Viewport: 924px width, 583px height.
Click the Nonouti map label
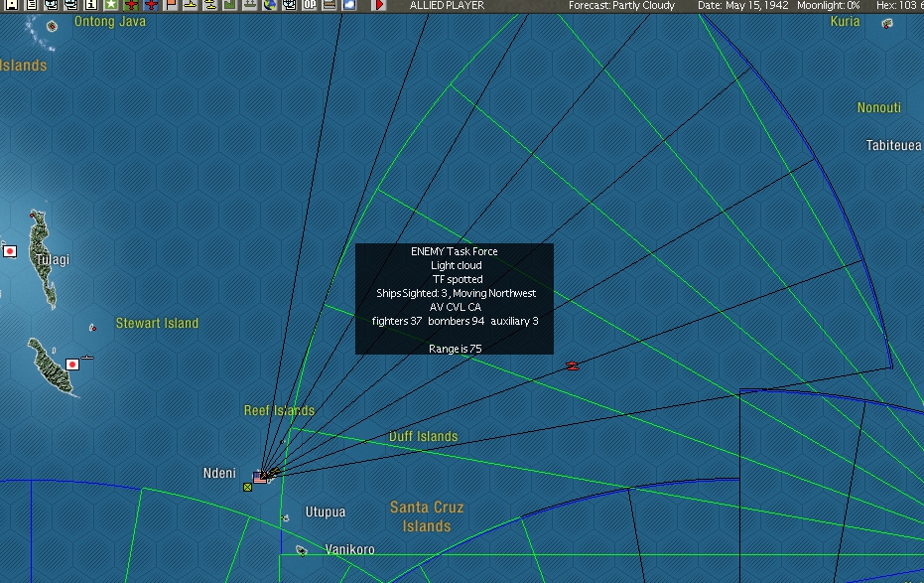878,107
